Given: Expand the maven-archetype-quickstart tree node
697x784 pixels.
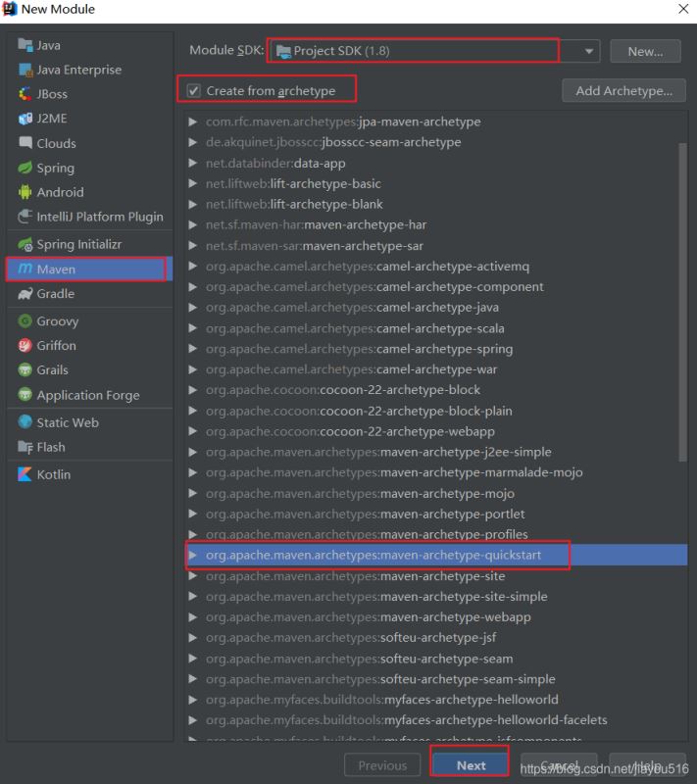Looking at the screenshot, I should tap(193, 556).
